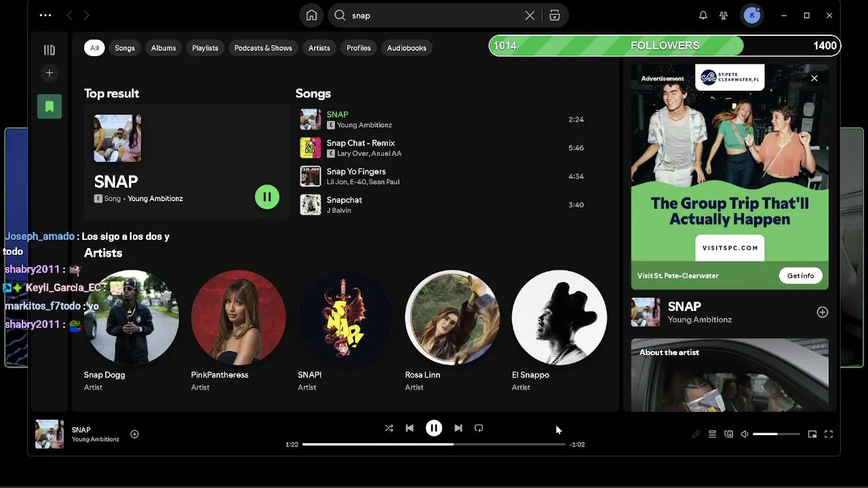Adjust the volume slider
The image size is (868, 488).
coord(776,434)
